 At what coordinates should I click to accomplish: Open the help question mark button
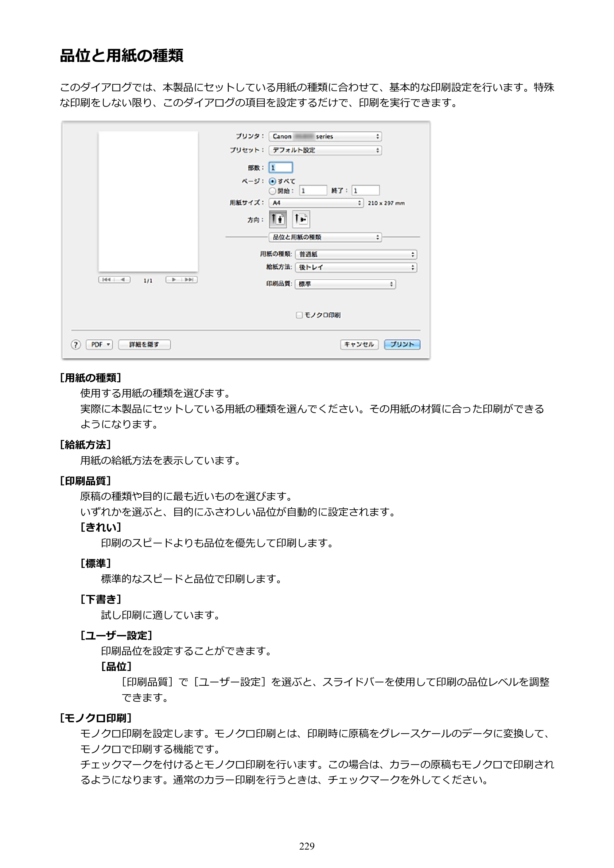point(76,344)
